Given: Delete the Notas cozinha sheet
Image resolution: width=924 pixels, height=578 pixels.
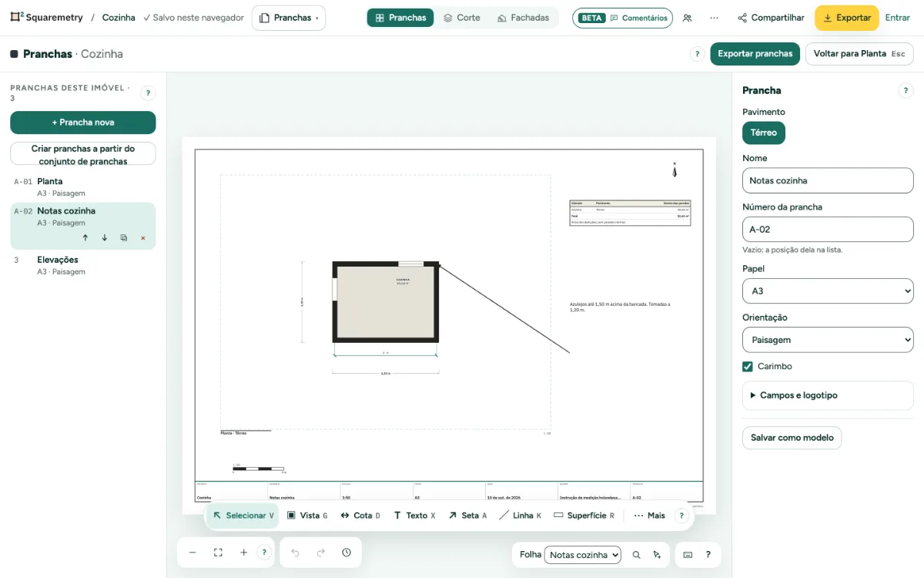Looking at the screenshot, I should click(x=143, y=238).
